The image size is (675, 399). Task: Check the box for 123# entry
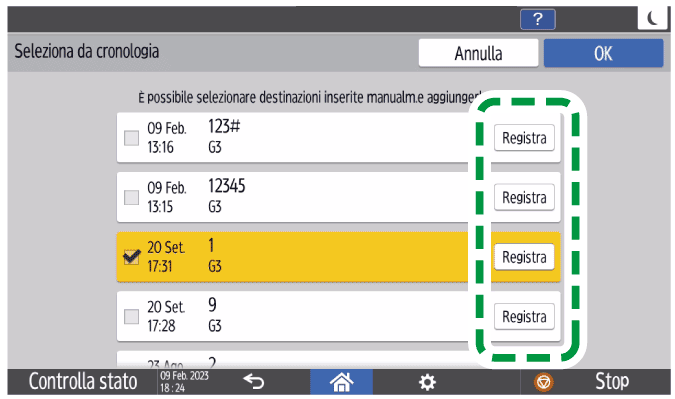131,138
